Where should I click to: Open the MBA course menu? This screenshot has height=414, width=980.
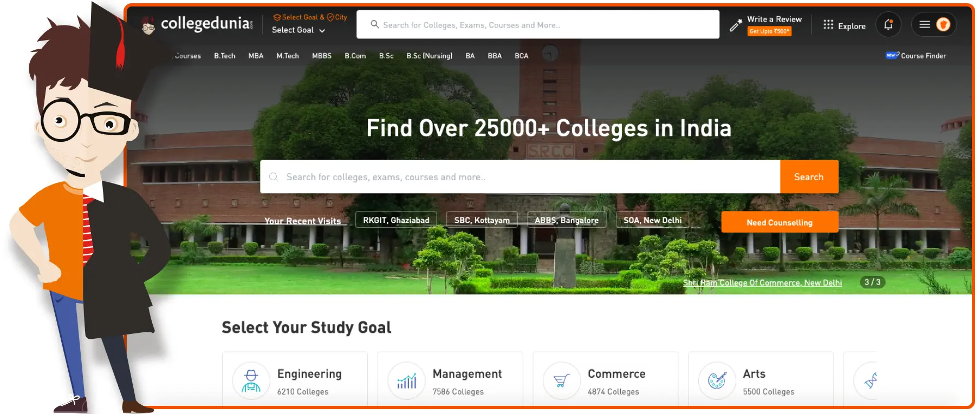[x=256, y=56]
